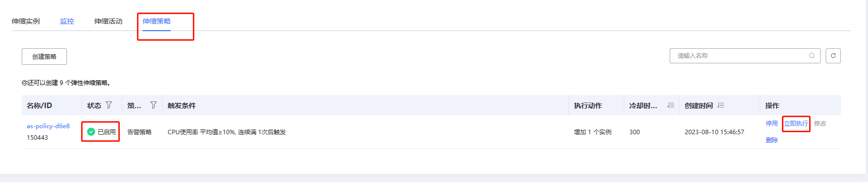The width and height of the screenshot is (868, 182).
Task: Select the 伸缩策略 tab
Action: 157,21
